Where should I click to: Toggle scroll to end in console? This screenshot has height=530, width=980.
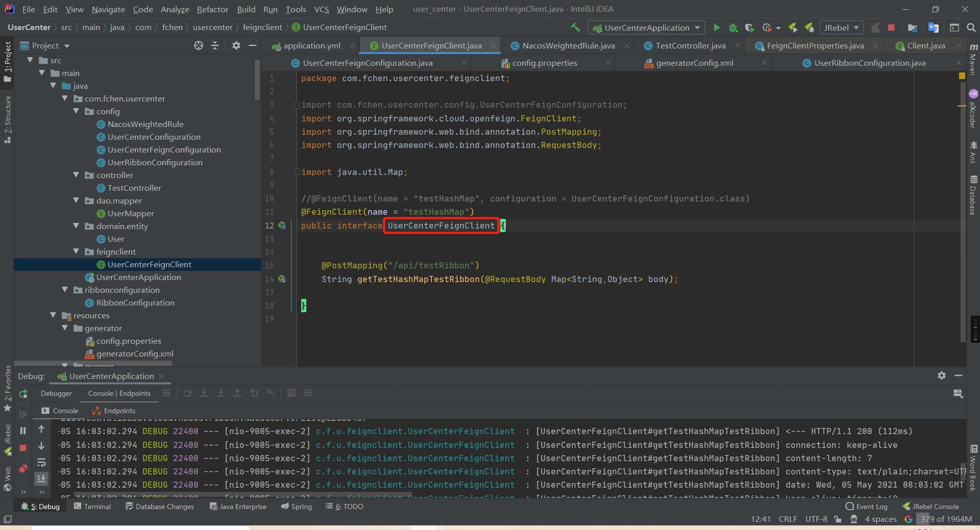[41, 478]
